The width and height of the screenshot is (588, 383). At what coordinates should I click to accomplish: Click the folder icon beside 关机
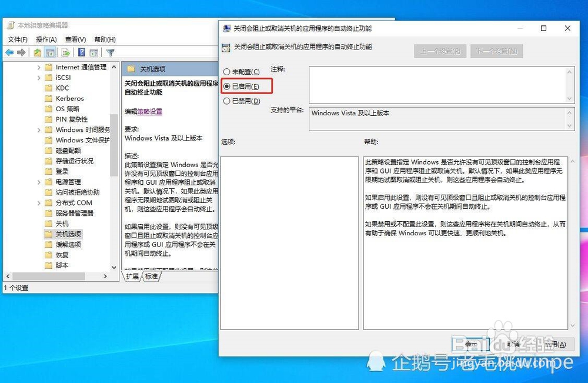[x=48, y=224]
